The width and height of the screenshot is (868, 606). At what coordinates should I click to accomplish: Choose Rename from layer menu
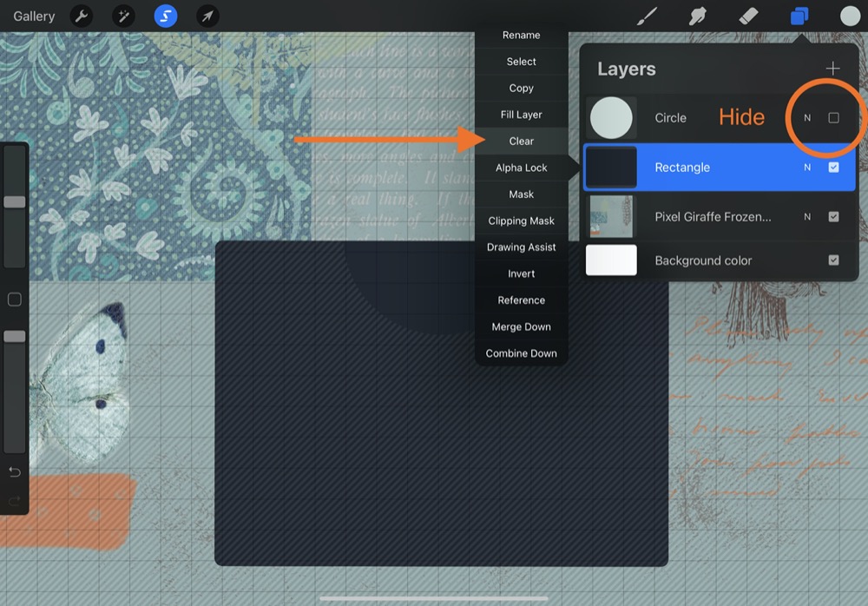pyautogui.click(x=522, y=35)
